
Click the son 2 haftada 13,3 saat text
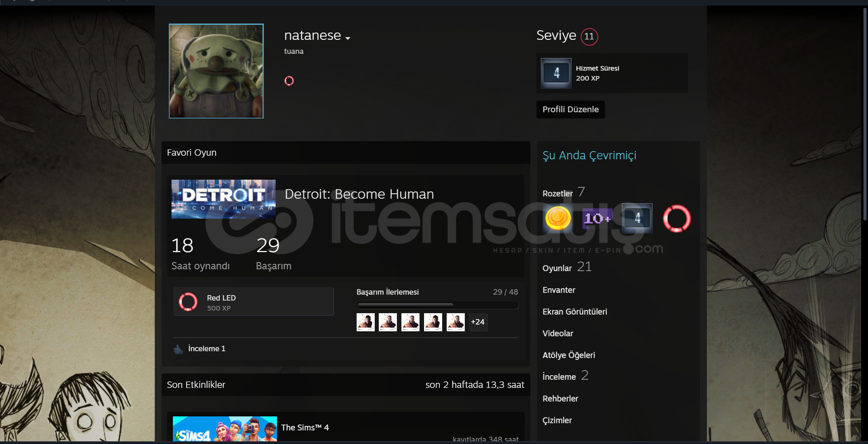pyautogui.click(x=475, y=385)
